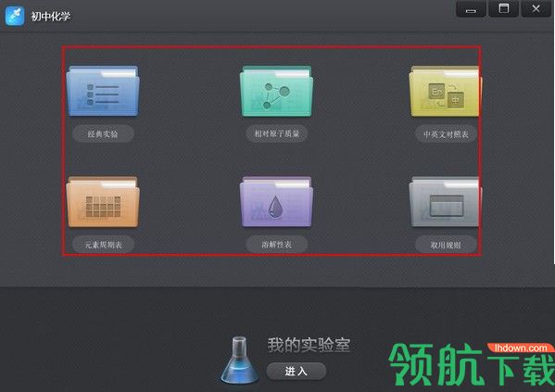The image size is (555, 392).
Task: Open the gray 取用规则 folder icon
Action: pos(445,202)
